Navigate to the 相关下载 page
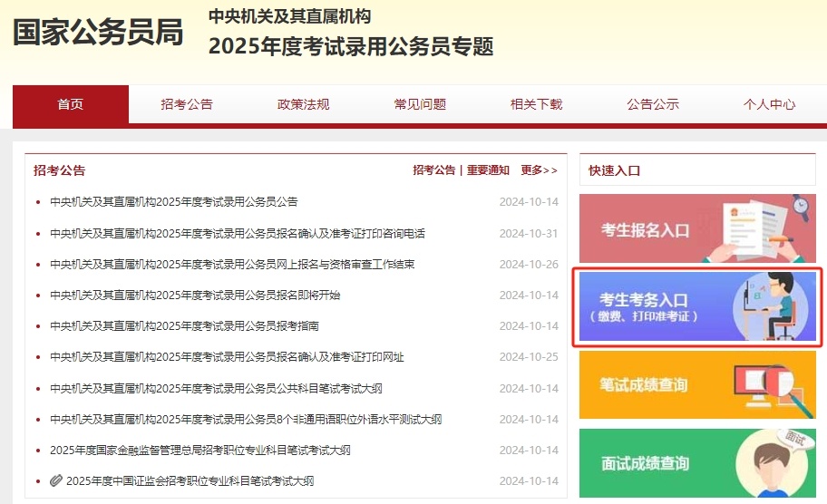The width and height of the screenshot is (827, 504). [537, 104]
